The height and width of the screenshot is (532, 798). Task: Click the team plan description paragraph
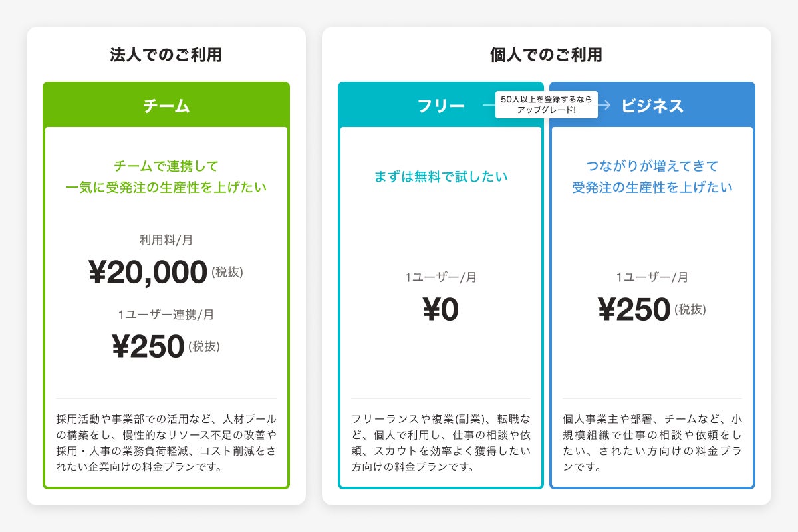(x=166, y=443)
